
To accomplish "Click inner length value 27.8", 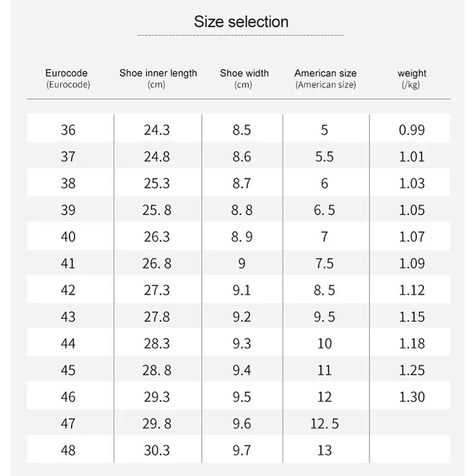I will point(157,317).
